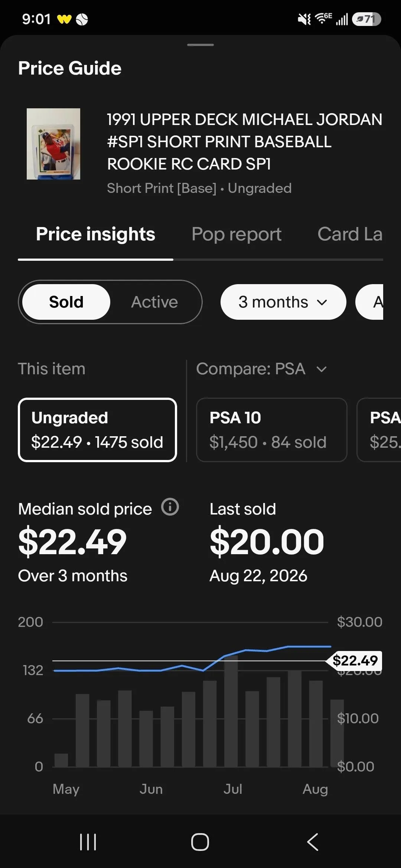401x868 pixels.
Task: Select the Ungraded price card
Action: point(97,430)
